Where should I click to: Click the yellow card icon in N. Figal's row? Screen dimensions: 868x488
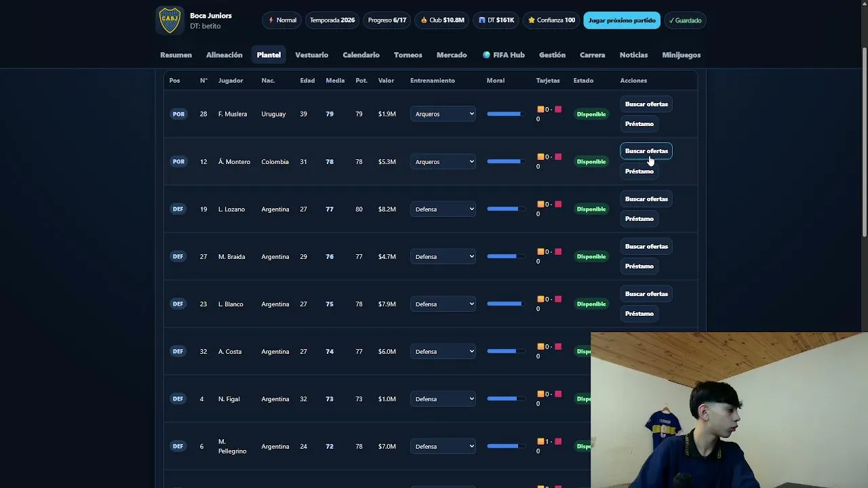(541, 394)
